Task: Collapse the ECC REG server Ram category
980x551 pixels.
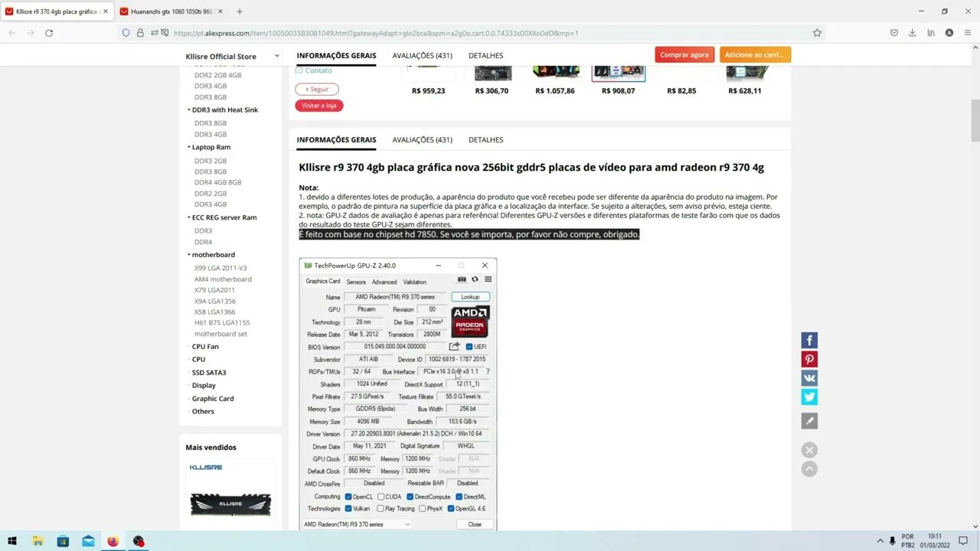Action: [x=189, y=217]
